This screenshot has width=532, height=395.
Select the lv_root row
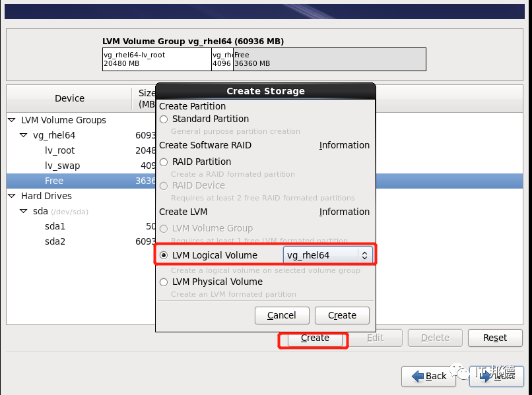[x=81, y=150]
